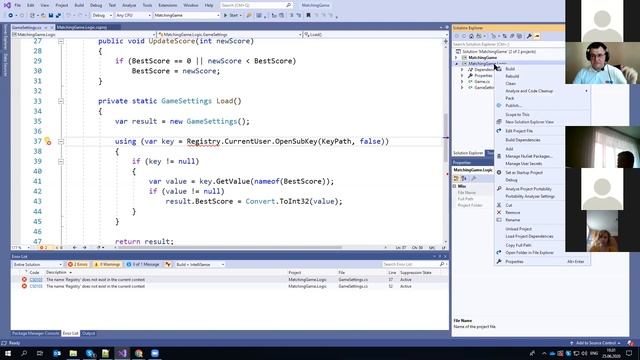Collapse the UpdateScore method outline at line 27
This screenshot has width=640, height=360.
(61, 41)
